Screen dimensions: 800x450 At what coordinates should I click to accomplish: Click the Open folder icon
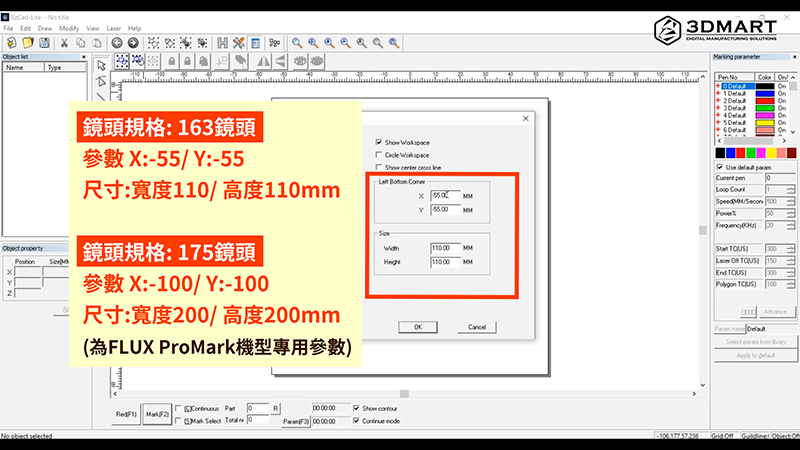point(27,43)
